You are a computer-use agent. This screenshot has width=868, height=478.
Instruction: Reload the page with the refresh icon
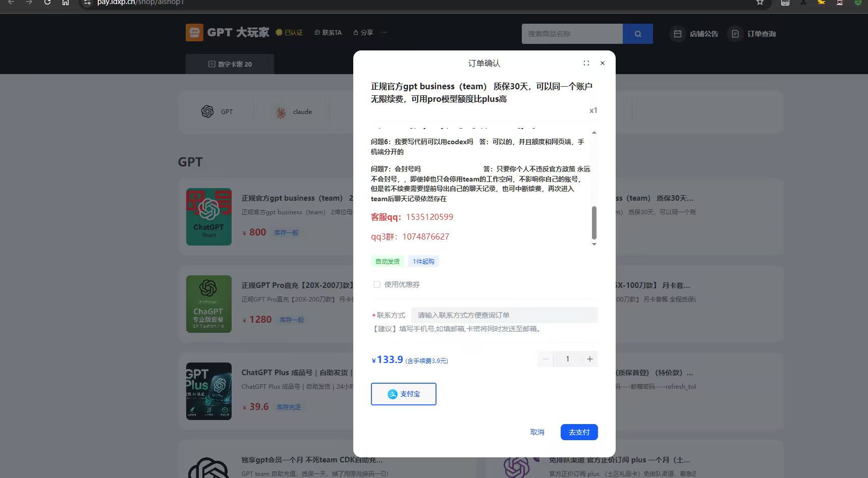click(x=47, y=3)
